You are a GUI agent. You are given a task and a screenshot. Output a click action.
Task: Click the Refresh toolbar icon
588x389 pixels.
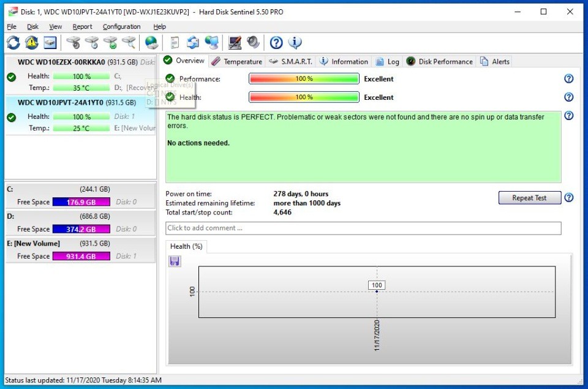click(x=13, y=43)
